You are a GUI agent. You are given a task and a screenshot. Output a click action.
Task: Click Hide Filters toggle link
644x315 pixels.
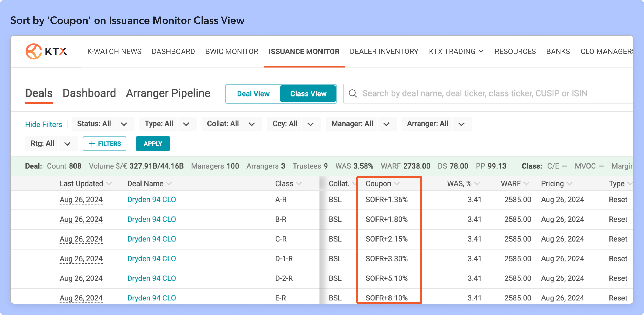(x=44, y=125)
